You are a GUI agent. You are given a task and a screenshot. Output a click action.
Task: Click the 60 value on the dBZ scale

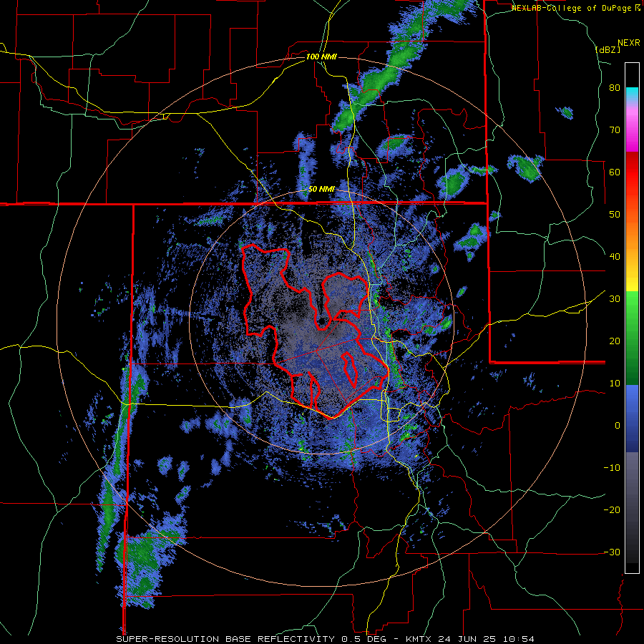pyautogui.click(x=615, y=172)
